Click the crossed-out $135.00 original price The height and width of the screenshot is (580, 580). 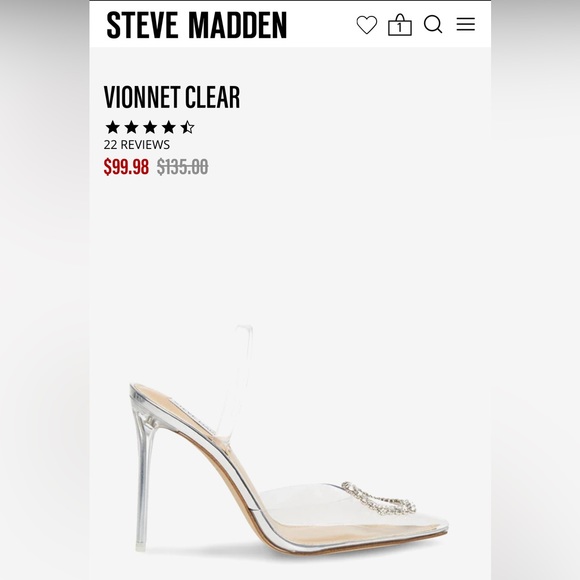(x=182, y=166)
